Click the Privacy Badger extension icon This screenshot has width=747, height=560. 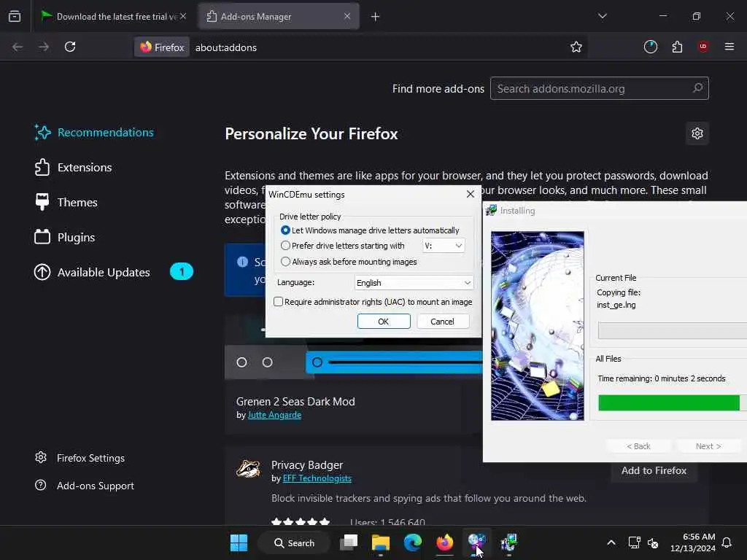point(248,469)
